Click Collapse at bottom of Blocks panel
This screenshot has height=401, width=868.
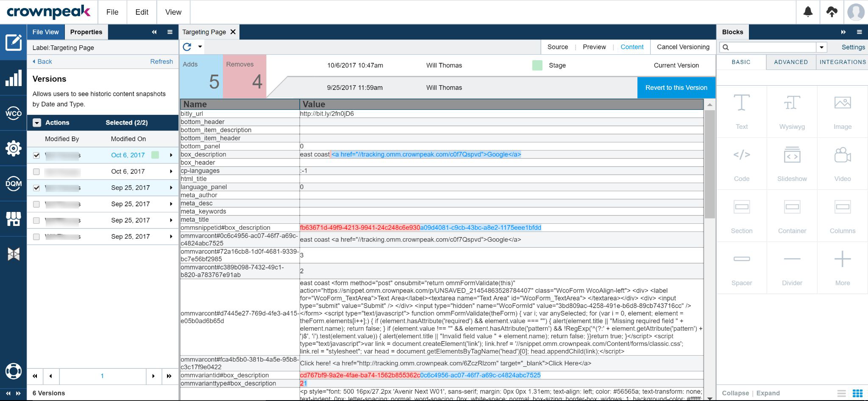click(735, 393)
